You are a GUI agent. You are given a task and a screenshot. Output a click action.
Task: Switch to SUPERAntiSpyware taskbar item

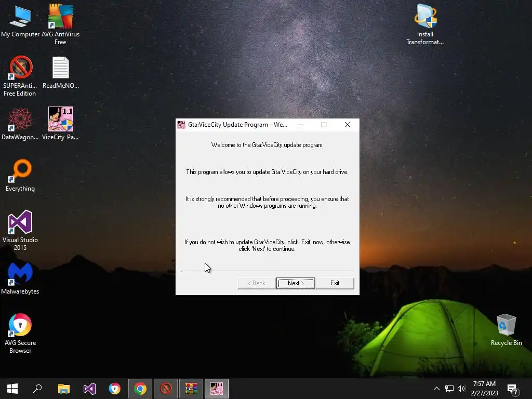pos(166,389)
